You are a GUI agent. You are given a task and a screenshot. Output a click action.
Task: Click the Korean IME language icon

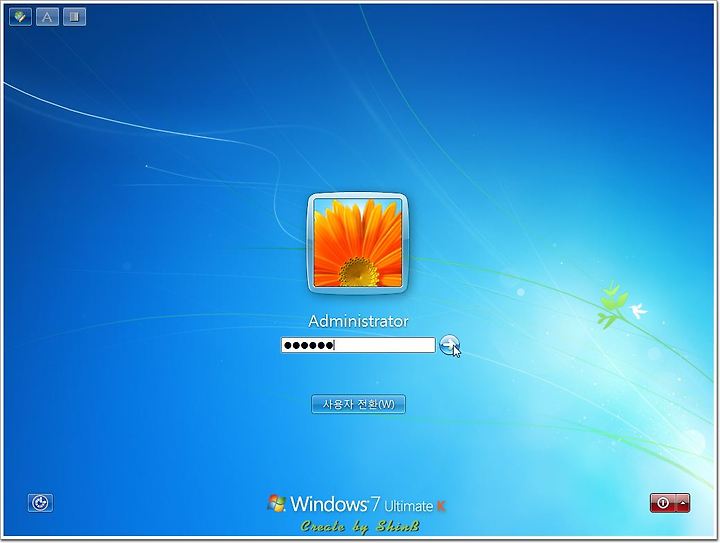[x=20, y=17]
